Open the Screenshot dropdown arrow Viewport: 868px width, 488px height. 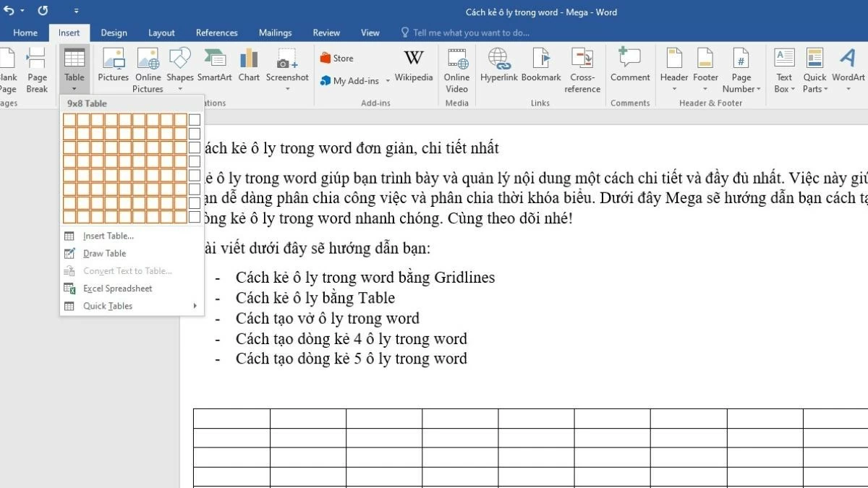tap(287, 87)
